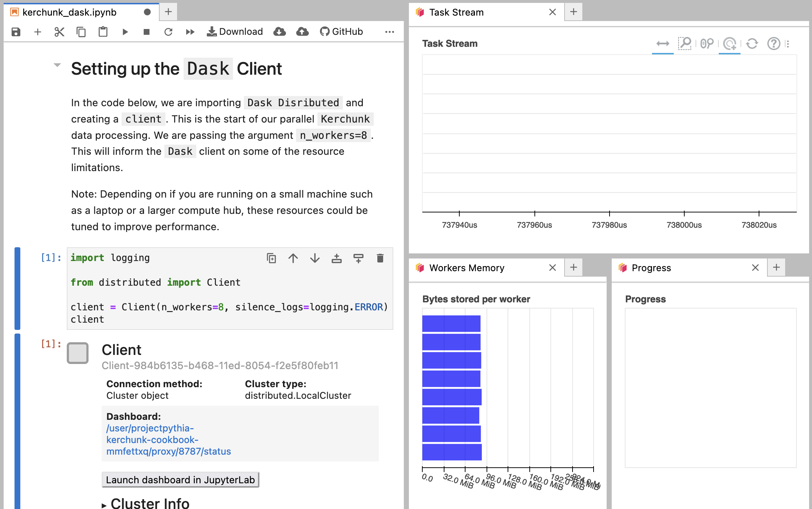This screenshot has height=509, width=812.
Task: Collapse the Setting up the Dask Client heading
Action: pos(57,65)
